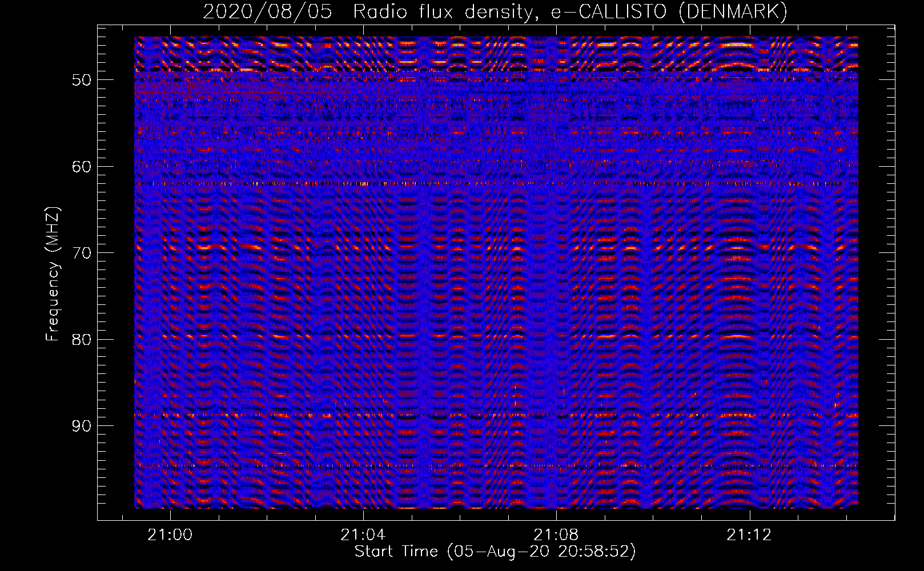Click the 70 frequency tick label

coord(81,253)
